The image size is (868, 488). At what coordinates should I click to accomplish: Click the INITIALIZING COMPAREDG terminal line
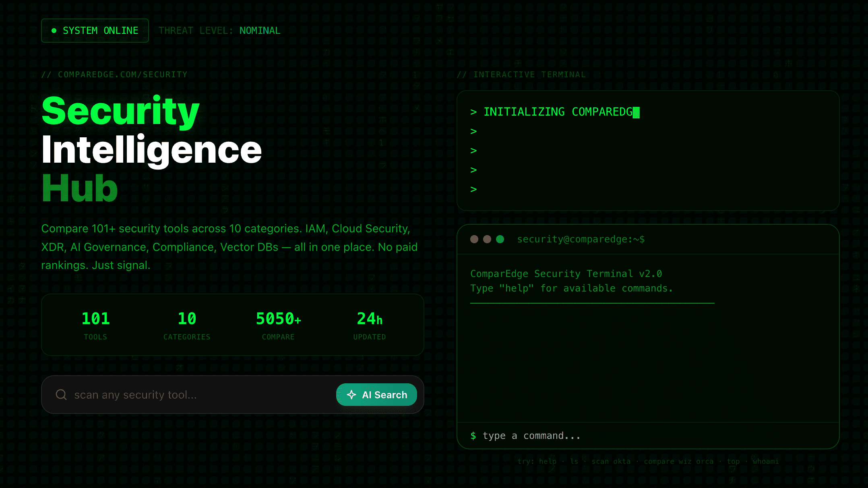point(555,112)
